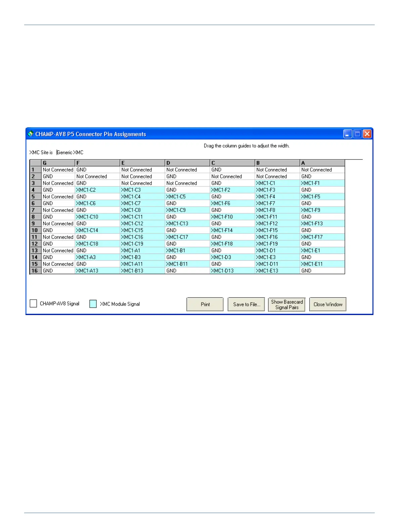
Task: Click cell XMC1-D1
Action: (x=277, y=250)
